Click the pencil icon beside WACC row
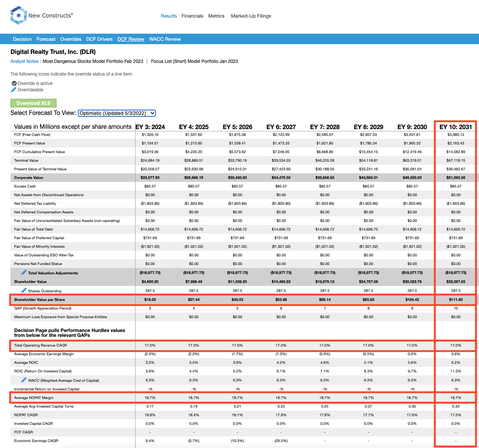Viewport: 479px width, 448px height. coord(24,380)
